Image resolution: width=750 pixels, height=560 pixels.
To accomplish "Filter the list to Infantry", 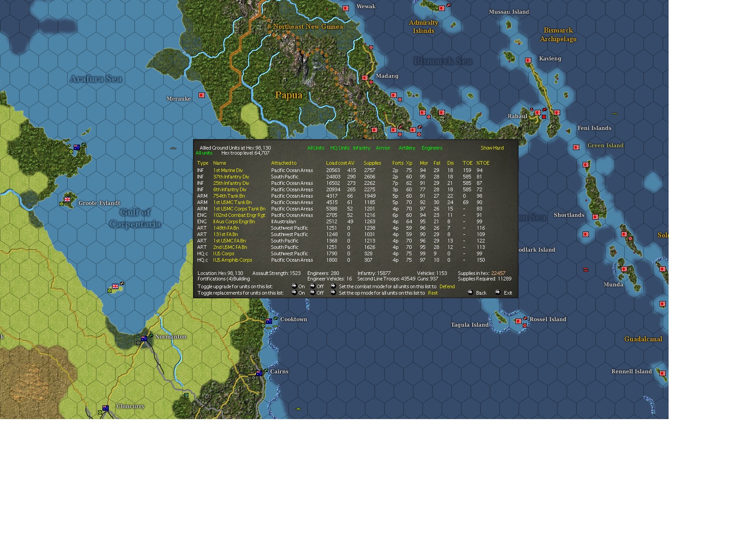I will [361, 148].
